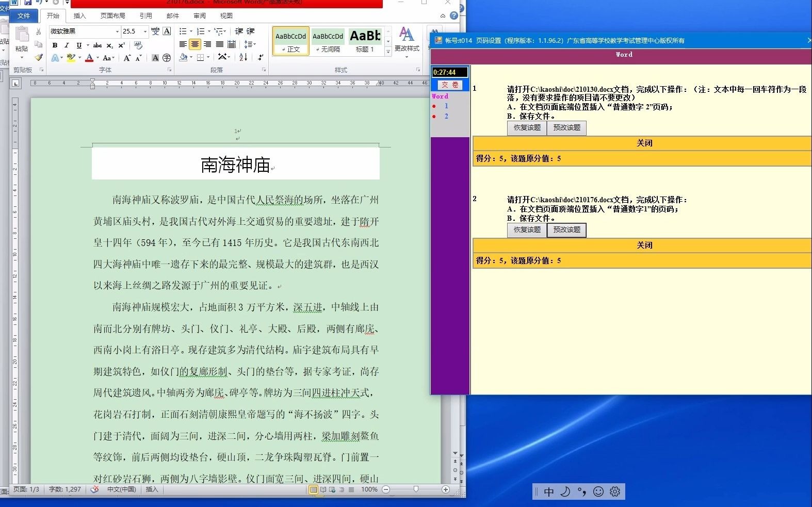812x507 pixels.
Task: Open the 文件 File tab
Action: coord(24,16)
